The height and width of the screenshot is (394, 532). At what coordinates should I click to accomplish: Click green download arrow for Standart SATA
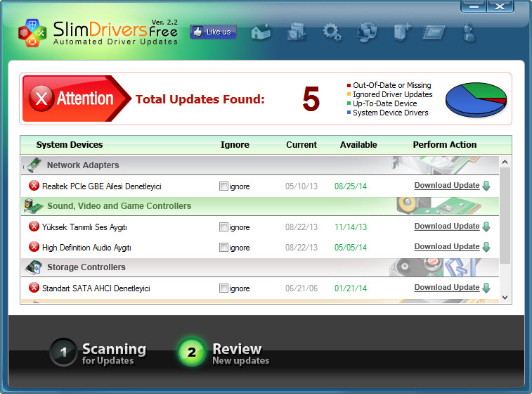coord(486,288)
